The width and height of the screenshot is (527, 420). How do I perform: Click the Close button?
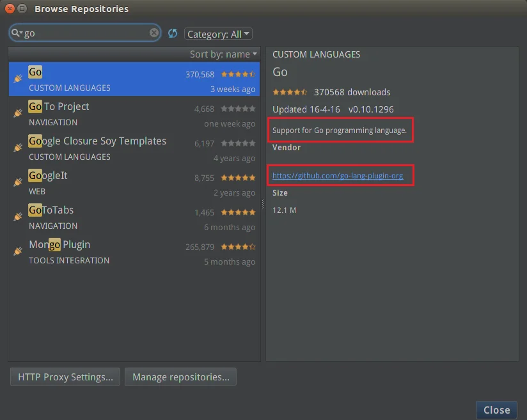[x=496, y=410]
